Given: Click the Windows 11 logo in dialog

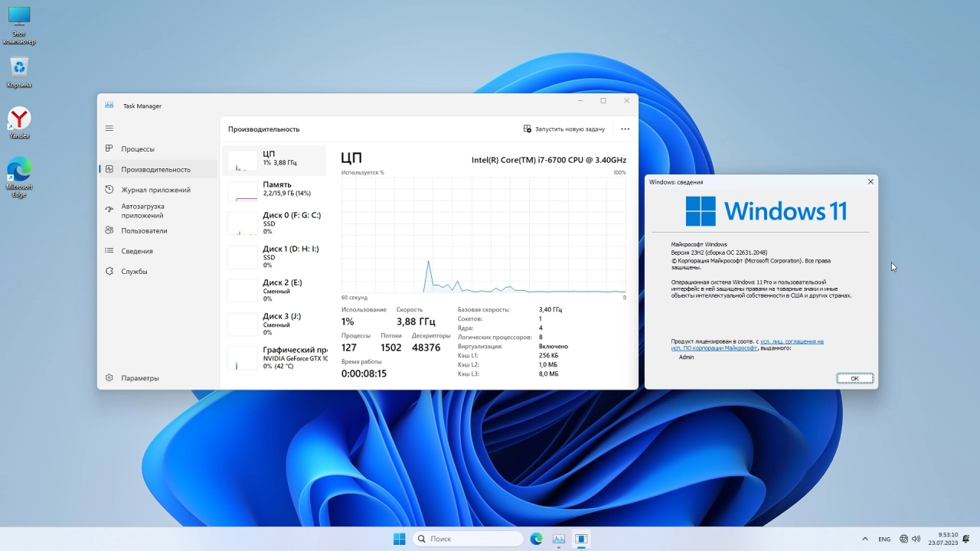Looking at the screenshot, I should click(766, 210).
